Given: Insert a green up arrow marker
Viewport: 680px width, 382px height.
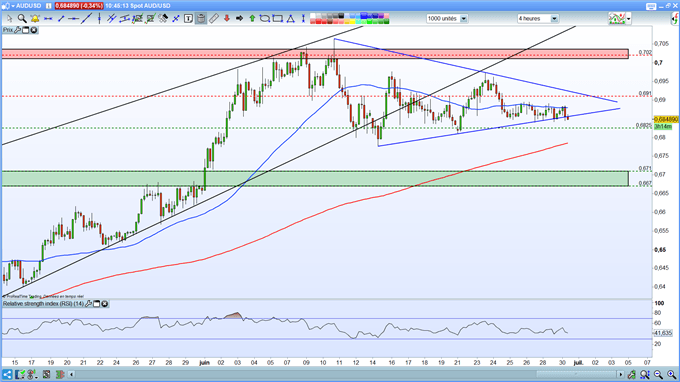Looking at the screenshot, I should click(x=252, y=19).
